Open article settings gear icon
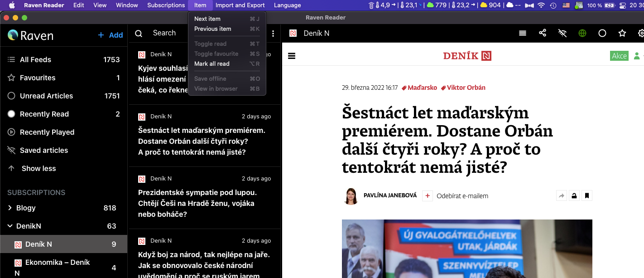644x278 pixels. 641,33
